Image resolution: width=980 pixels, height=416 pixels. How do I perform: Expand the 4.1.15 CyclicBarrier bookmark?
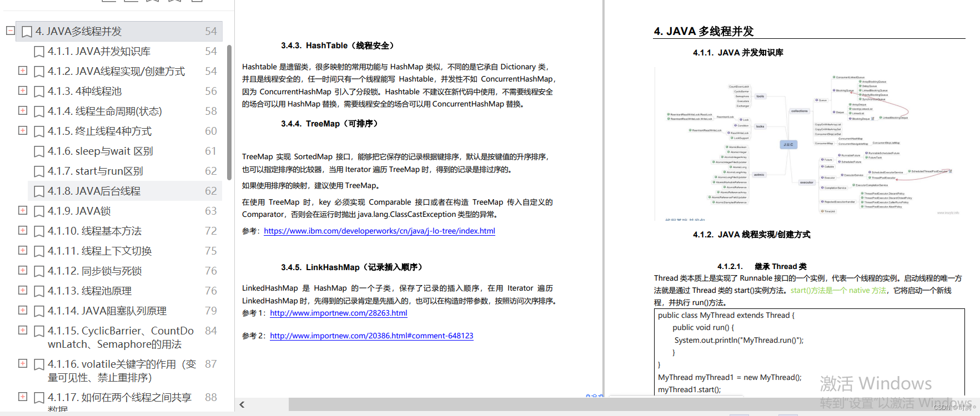[x=23, y=330]
